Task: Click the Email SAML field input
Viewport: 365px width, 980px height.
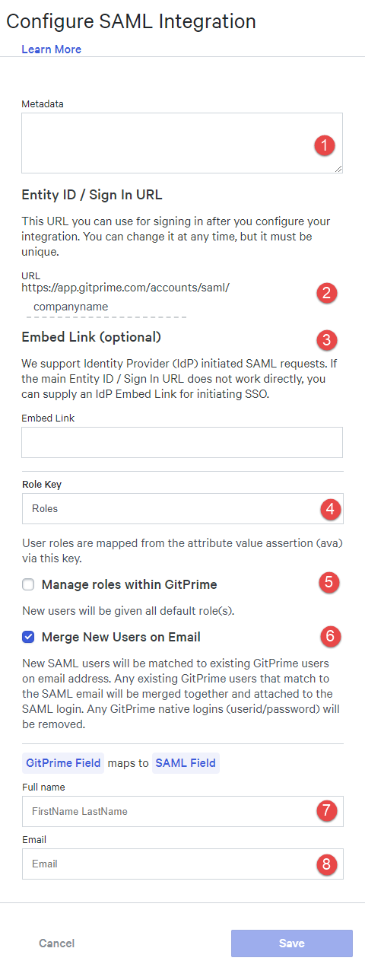Action: point(182,864)
